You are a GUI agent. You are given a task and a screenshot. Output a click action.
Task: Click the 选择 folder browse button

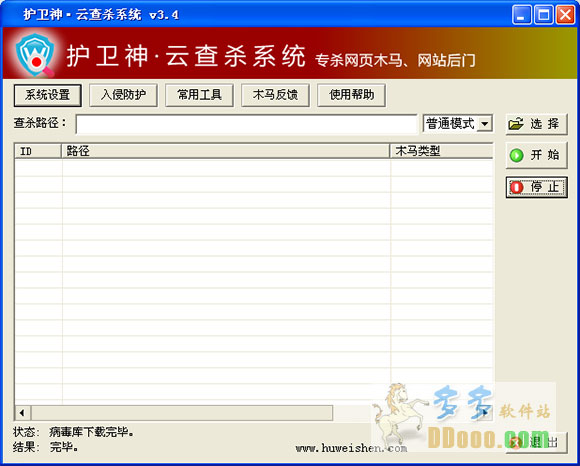coord(536,124)
